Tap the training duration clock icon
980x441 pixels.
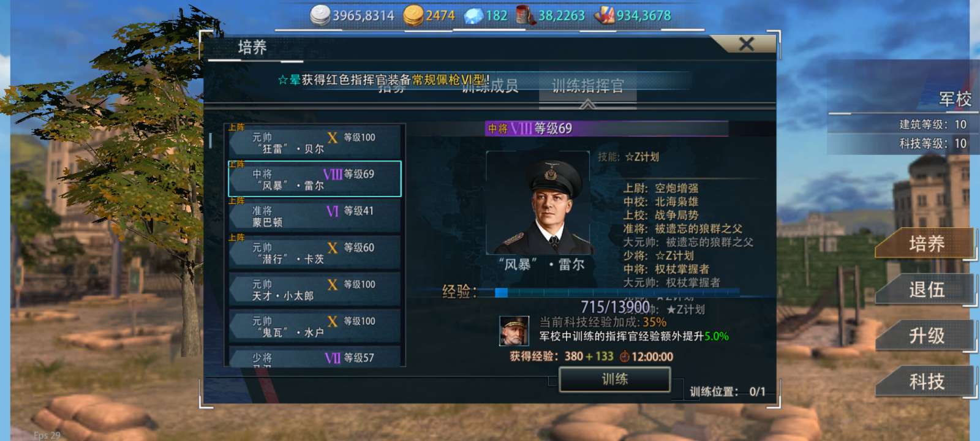[624, 356]
